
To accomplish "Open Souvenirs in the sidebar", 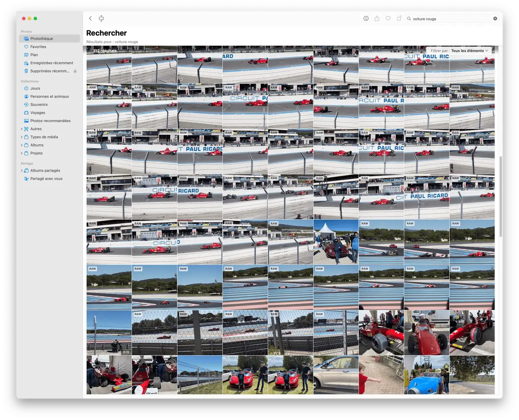I will tap(39, 105).
